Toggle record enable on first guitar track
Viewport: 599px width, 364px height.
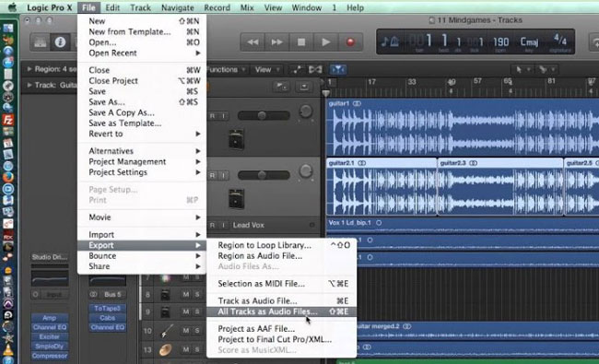212,116
